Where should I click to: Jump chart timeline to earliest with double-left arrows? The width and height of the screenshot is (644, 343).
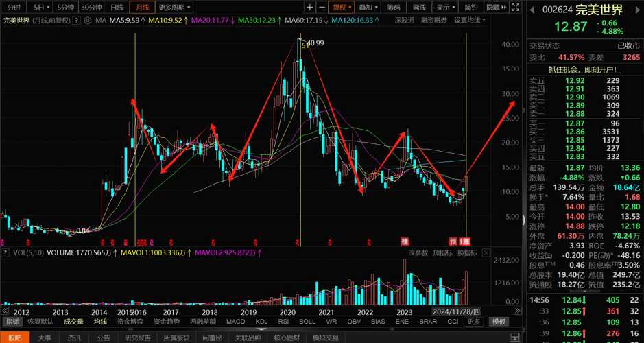tap(5, 311)
